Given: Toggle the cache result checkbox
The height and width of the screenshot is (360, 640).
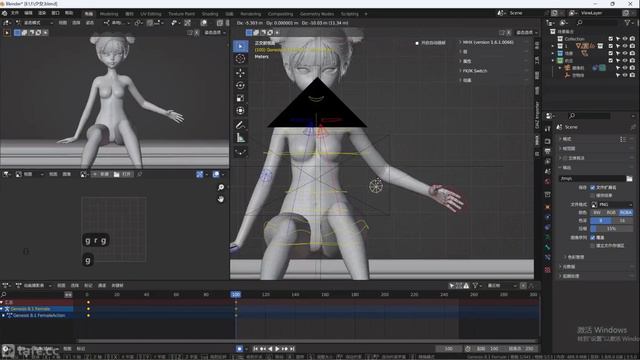Looking at the screenshot, I should (593, 196).
